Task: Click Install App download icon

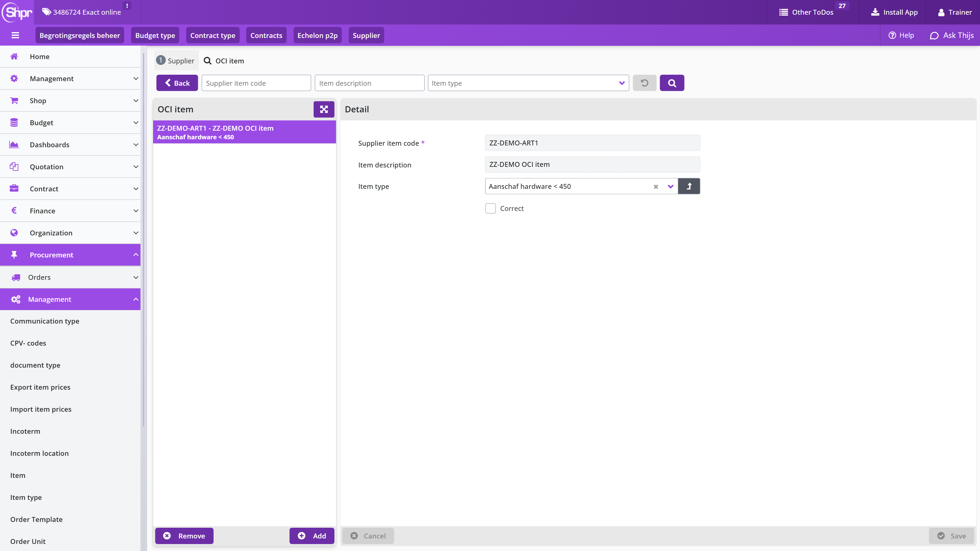Action: (x=875, y=12)
